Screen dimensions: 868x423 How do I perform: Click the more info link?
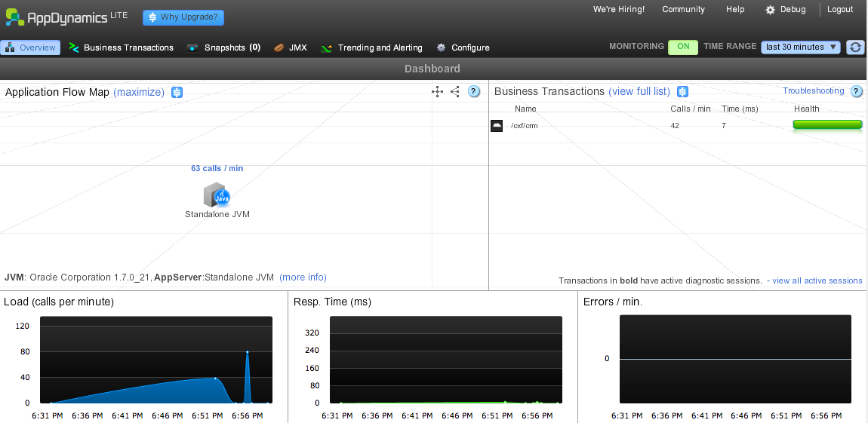click(x=303, y=277)
